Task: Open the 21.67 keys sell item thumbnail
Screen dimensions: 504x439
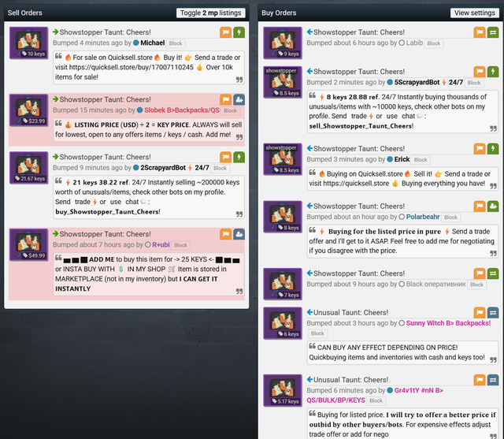Action: [x=28, y=168]
